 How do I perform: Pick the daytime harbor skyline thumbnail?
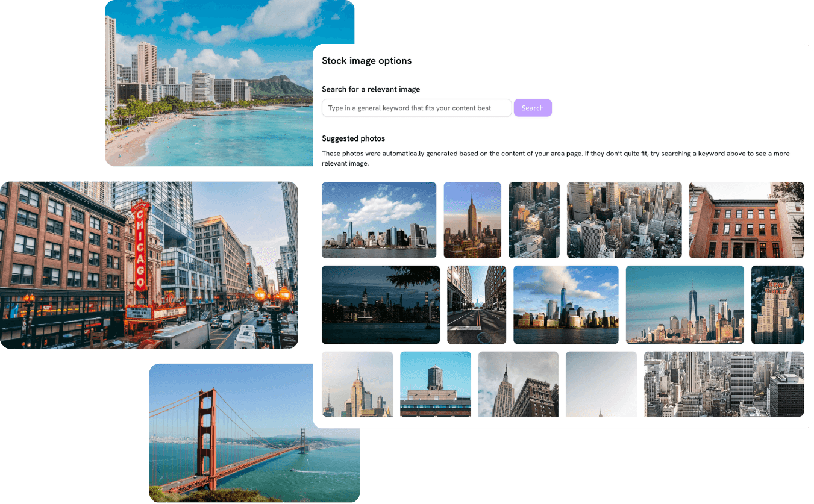(566, 305)
